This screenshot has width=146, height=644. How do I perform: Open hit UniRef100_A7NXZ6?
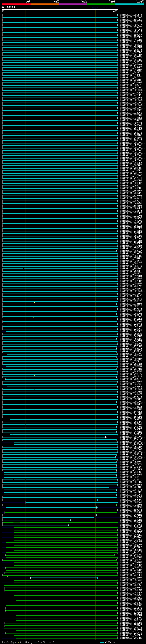131,27
